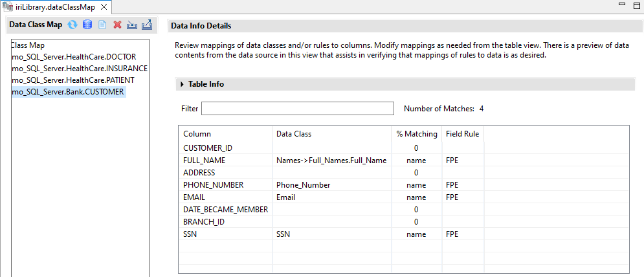Switch to iriLibrary.dataClassMap editor tab
This screenshot has height=277, width=644.
pyautogui.click(x=52, y=6)
